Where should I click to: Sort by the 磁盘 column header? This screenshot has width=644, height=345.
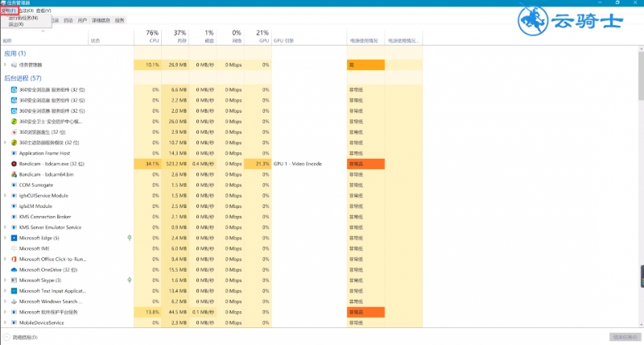click(x=203, y=36)
